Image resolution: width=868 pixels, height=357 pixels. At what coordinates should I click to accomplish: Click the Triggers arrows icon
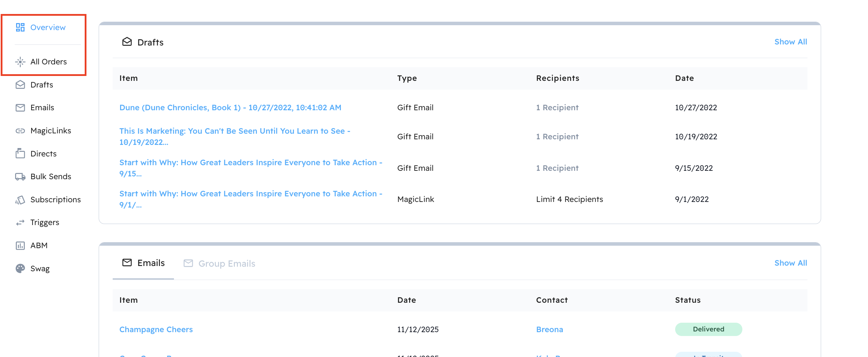[20, 223]
